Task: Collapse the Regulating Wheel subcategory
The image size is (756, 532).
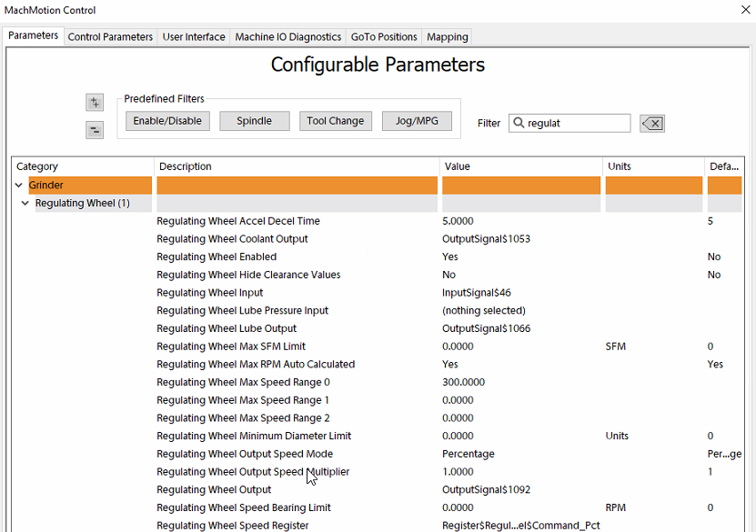Action: pyautogui.click(x=25, y=204)
